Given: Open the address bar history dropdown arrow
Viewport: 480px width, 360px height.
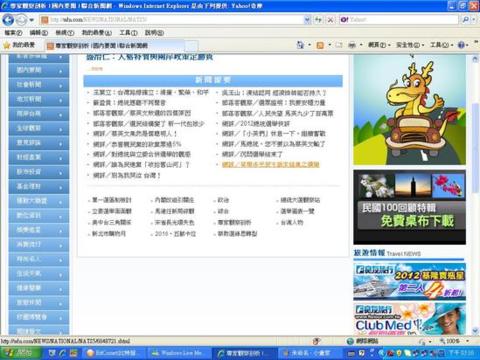Looking at the screenshot, I should coord(307,20).
